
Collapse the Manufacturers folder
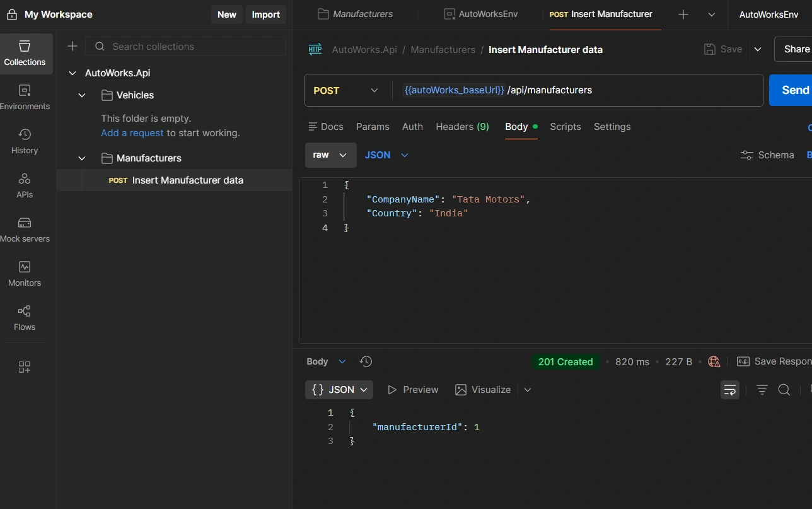tap(82, 158)
